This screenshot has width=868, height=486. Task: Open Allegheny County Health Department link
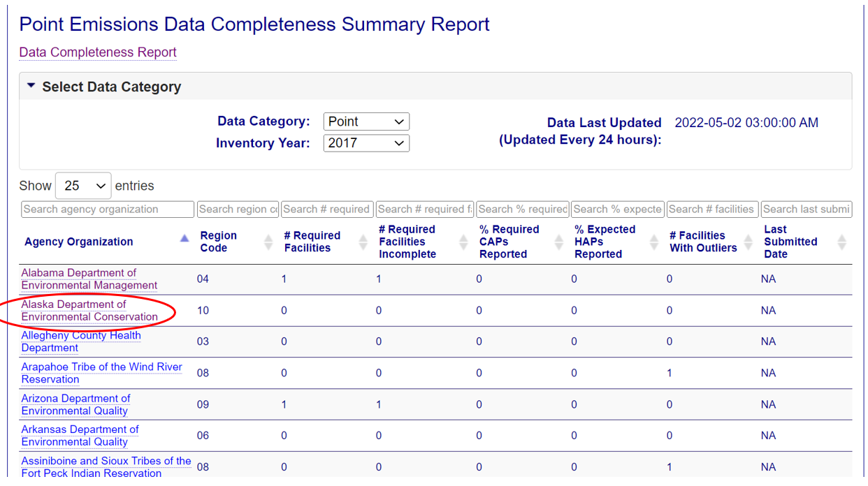(81, 341)
